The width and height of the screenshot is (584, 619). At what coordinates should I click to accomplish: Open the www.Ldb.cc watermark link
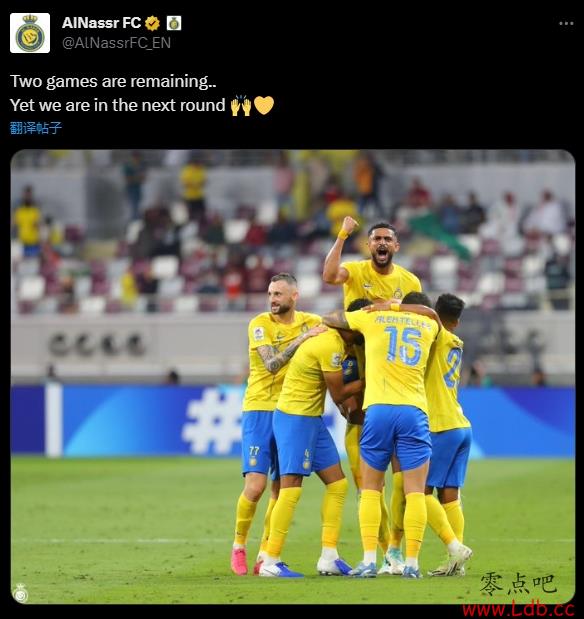(x=518, y=610)
